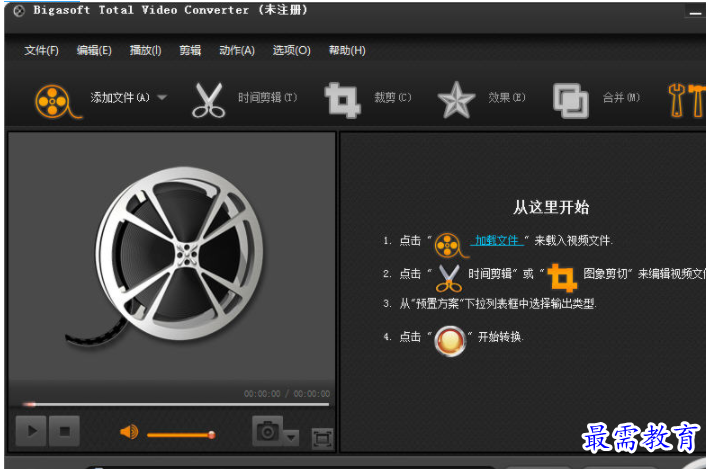Mute the speaker volume icon
Viewport: 706px width, 469px height.
[x=129, y=432]
